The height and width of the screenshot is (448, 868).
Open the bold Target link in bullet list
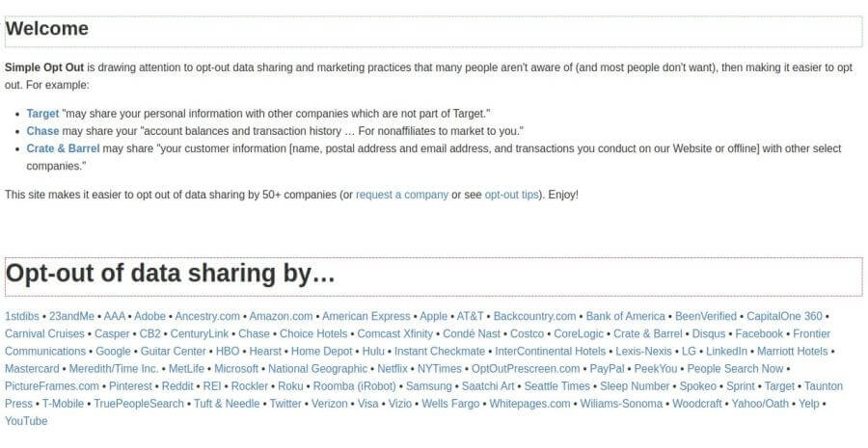pyautogui.click(x=42, y=114)
